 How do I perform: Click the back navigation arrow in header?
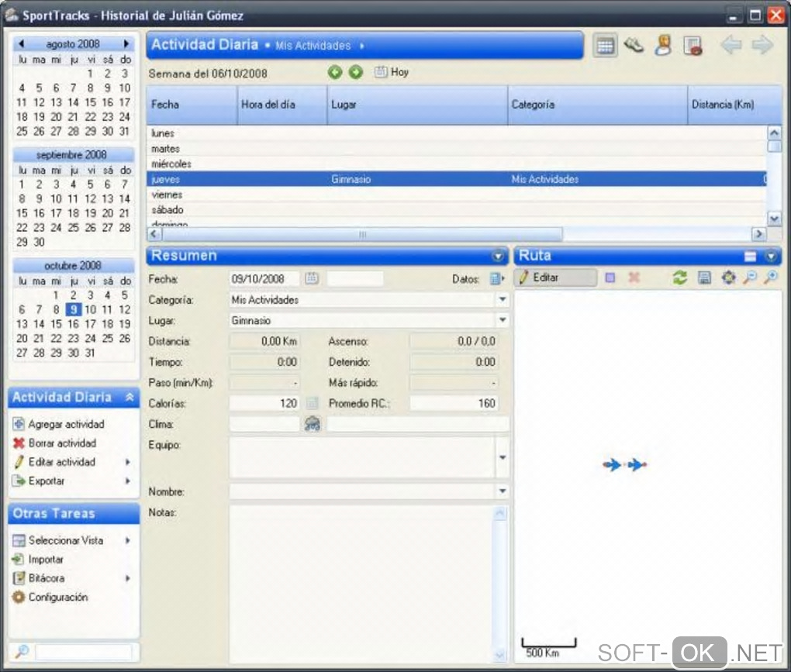coord(731,45)
